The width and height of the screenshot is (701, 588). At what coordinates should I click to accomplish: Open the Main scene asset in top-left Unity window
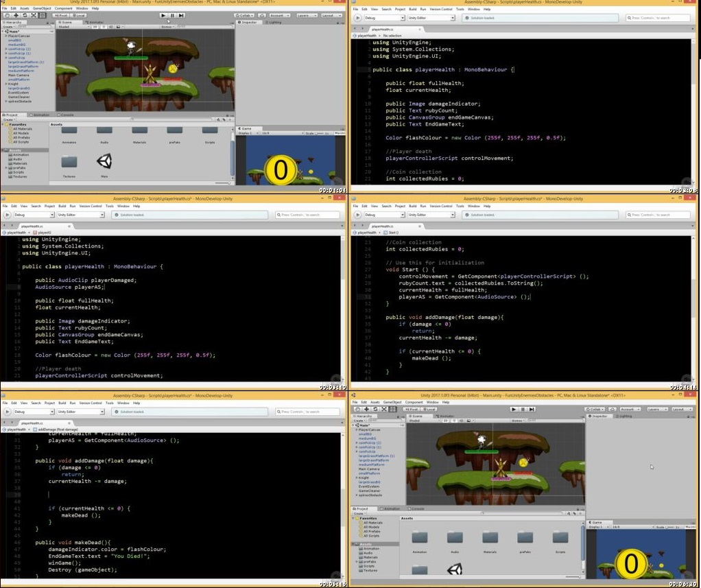tap(104, 161)
